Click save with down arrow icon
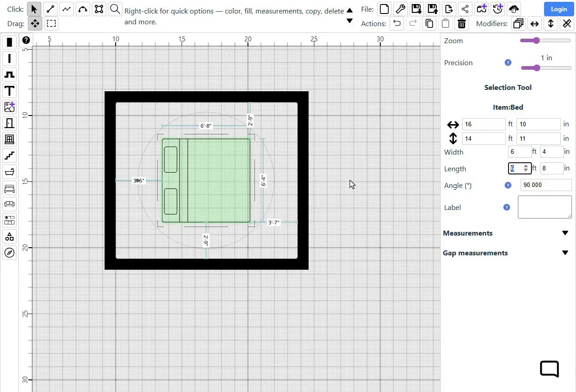Viewport: 576px width, 392px height. [416, 9]
